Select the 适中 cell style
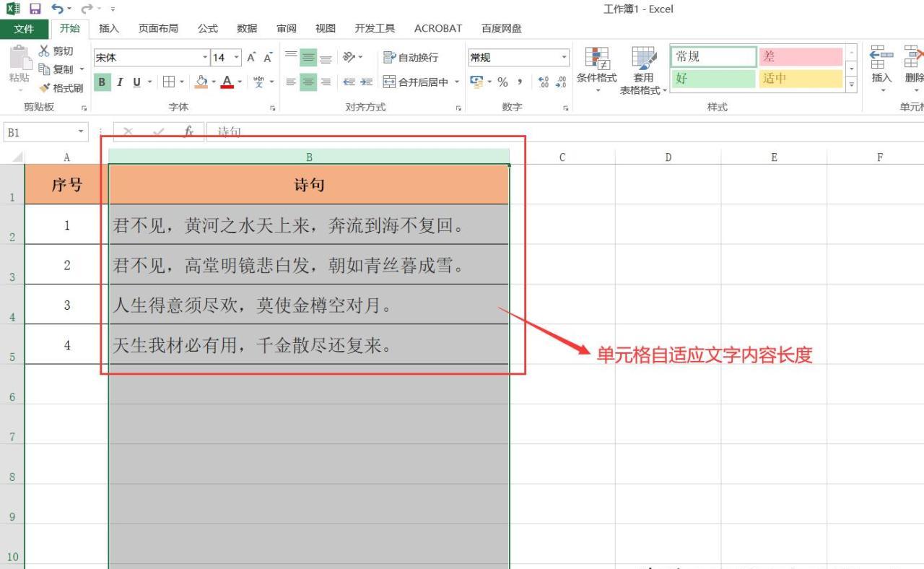This screenshot has height=569, width=924. point(801,79)
